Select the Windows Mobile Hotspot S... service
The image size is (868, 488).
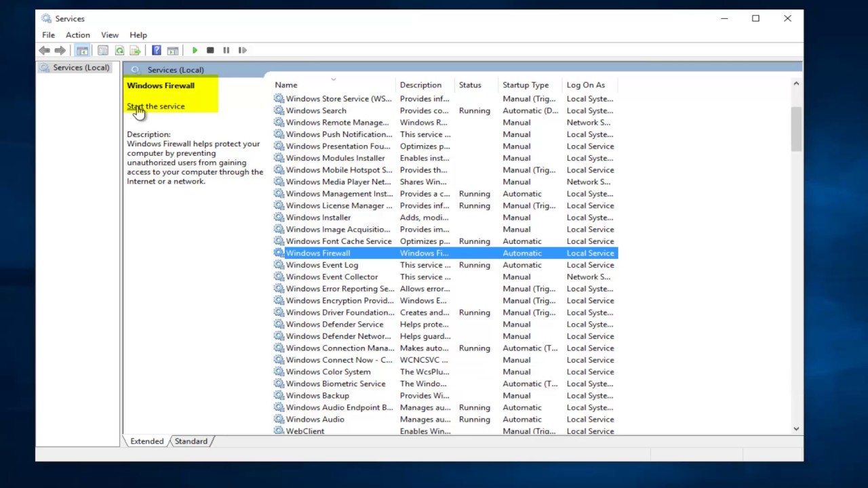(x=445, y=170)
